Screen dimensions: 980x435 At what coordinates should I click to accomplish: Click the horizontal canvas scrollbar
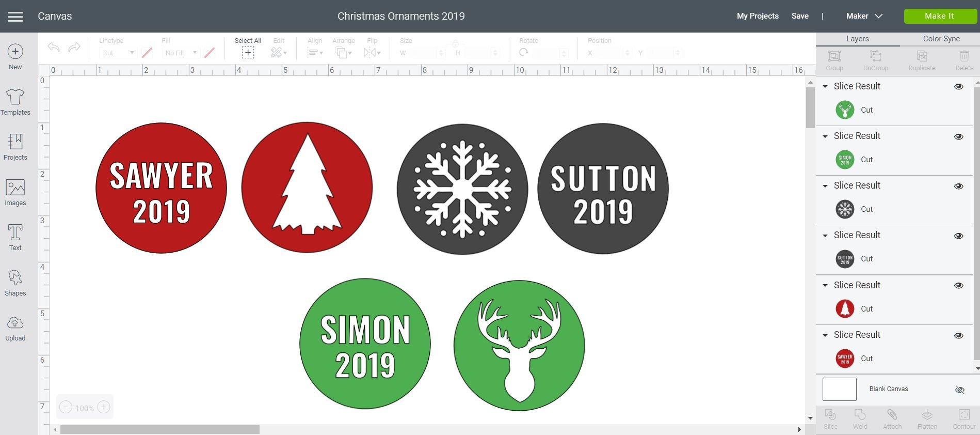click(x=160, y=430)
